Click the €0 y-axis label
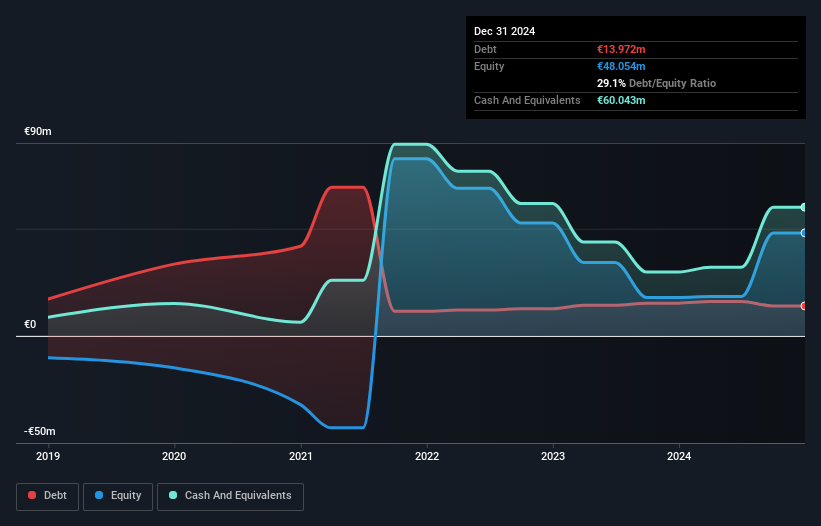 (x=30, y=324)
